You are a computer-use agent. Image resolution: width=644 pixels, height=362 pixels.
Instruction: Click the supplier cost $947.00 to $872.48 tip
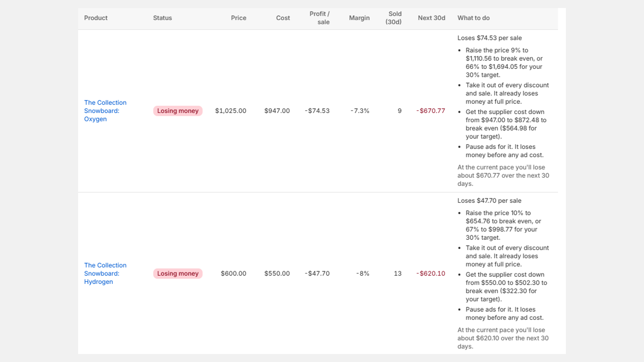click(506, 124)
